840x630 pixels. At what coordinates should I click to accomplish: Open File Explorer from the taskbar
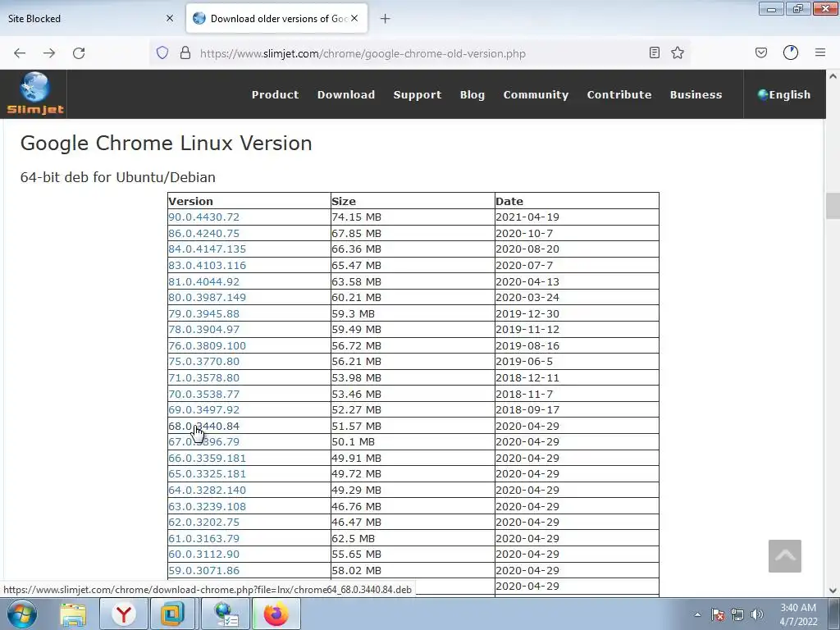pos(73,614)
